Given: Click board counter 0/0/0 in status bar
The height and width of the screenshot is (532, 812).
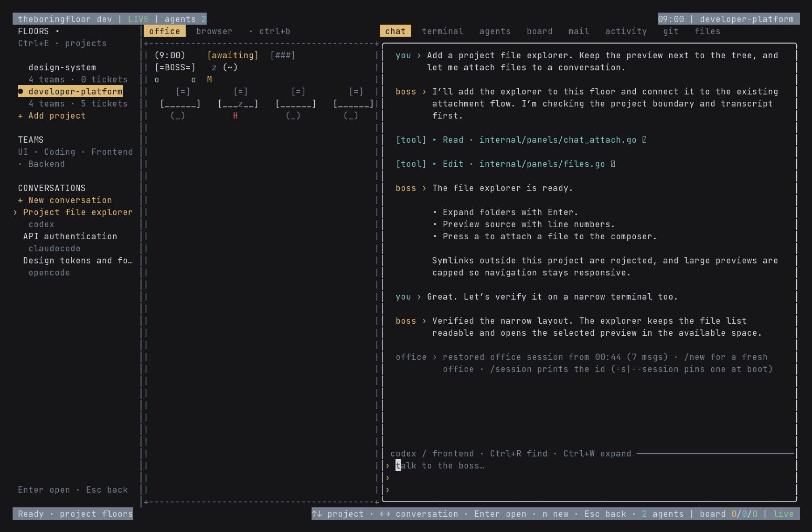Looking at the screenshot, I should 744,514.
